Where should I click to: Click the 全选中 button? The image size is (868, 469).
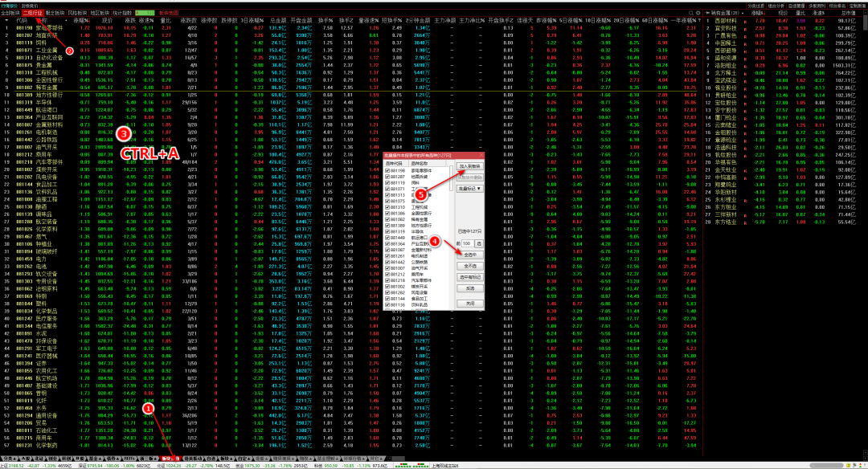[470, 255]
